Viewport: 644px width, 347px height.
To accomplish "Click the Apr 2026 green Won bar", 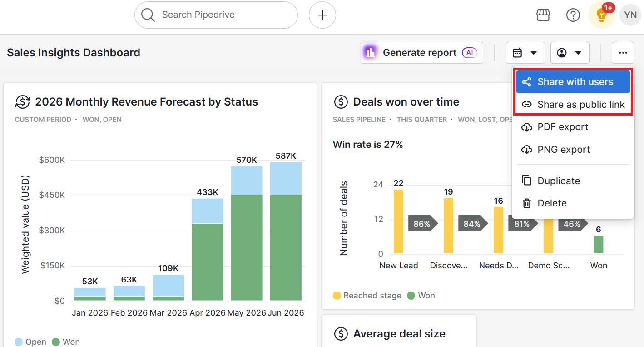I will tap(208, 262).
